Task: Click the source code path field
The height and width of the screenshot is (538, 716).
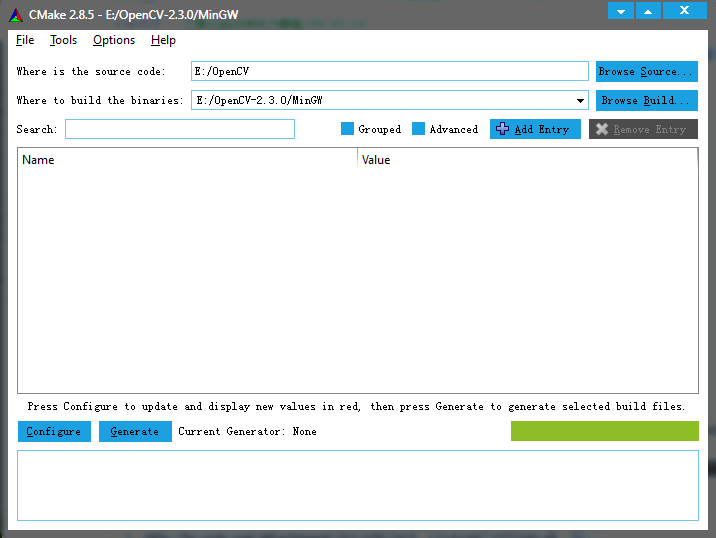Action: click(x=390, y=71)
